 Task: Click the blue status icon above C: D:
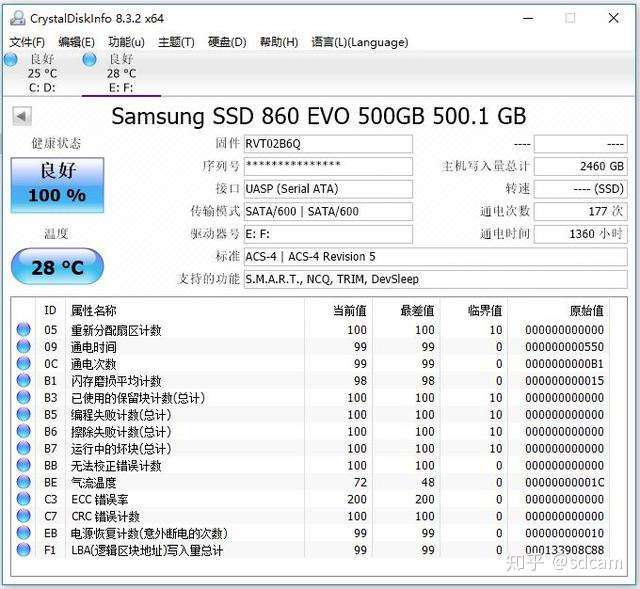[10, 60]
